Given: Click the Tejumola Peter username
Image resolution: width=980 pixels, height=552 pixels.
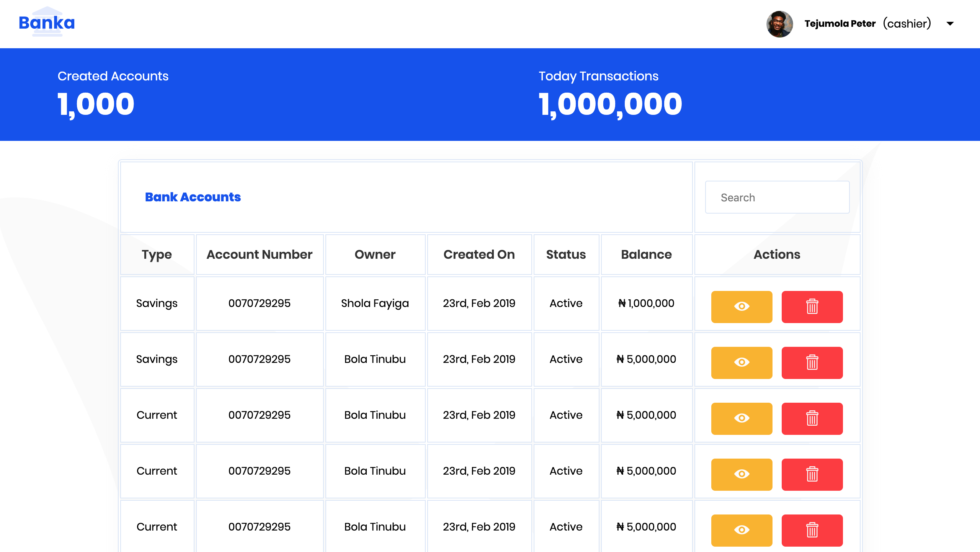Looking at the screenshot, I should click(x=840, y=24).
